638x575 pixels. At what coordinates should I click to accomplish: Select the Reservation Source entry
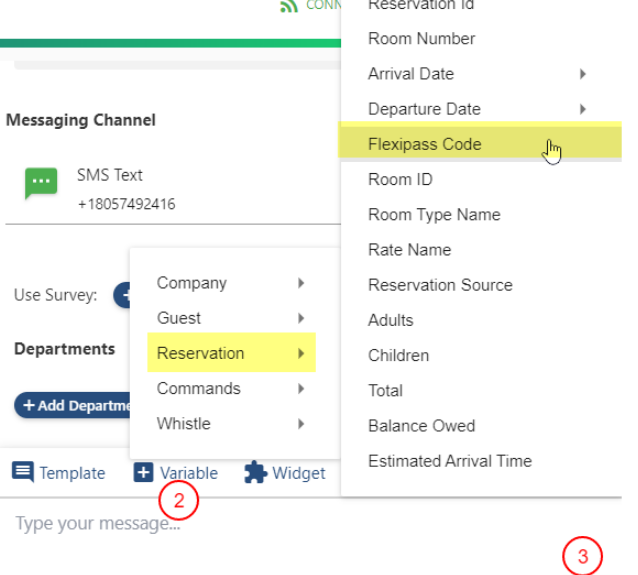pyautogui.click(x=440, y=285)
